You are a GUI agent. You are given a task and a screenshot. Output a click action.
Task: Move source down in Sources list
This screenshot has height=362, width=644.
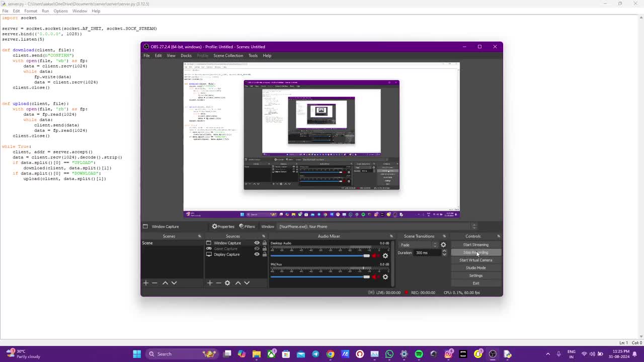click(x=247, y=283)
